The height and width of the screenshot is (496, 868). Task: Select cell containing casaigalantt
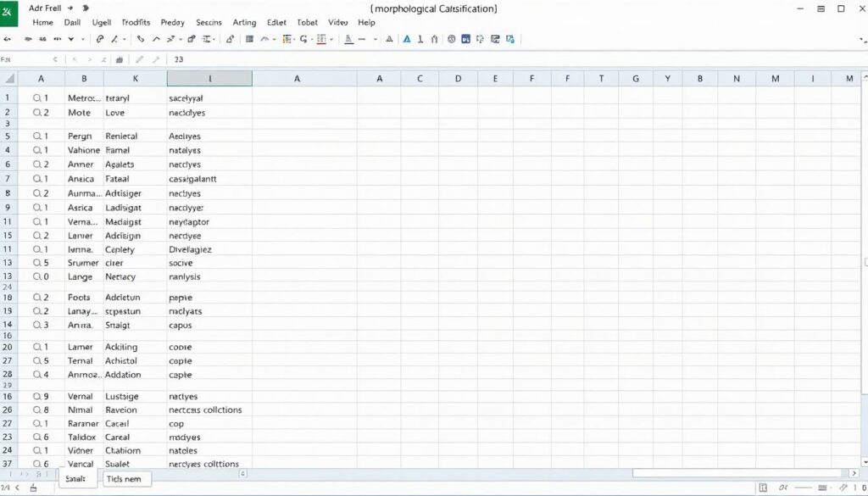[209, 179]
